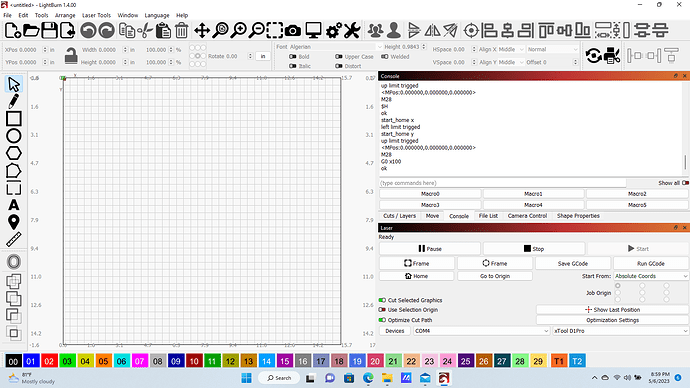Click the Go to Origin button

(495, 276)
